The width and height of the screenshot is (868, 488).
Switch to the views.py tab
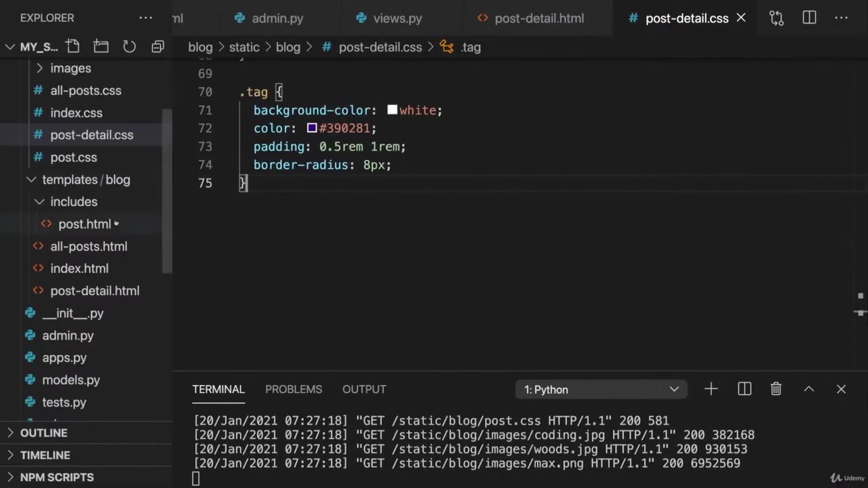click(397, 18)
